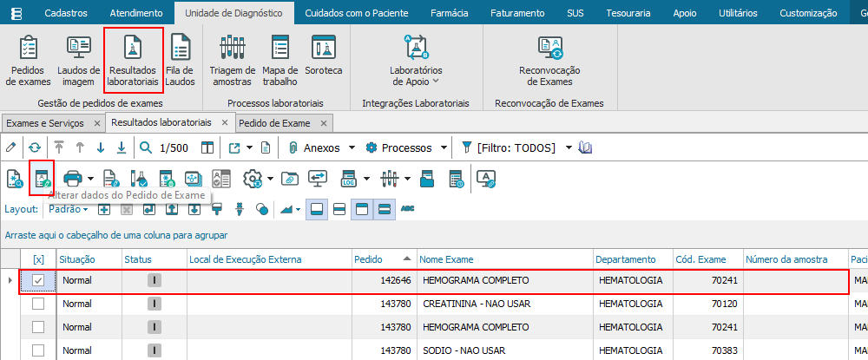
Task: Open the Farmácia menu tab
Action: pyautogui.click(x=450, y=13)
